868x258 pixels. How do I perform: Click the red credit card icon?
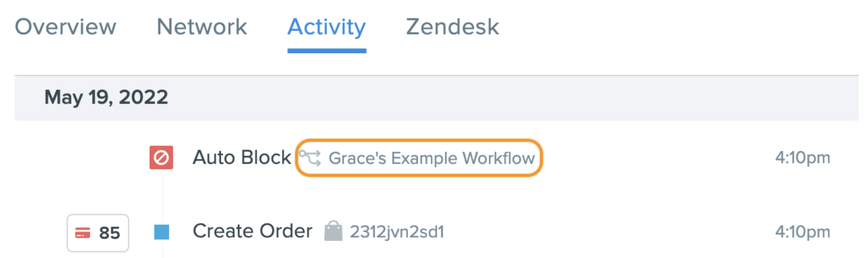[x=83, y=233]
